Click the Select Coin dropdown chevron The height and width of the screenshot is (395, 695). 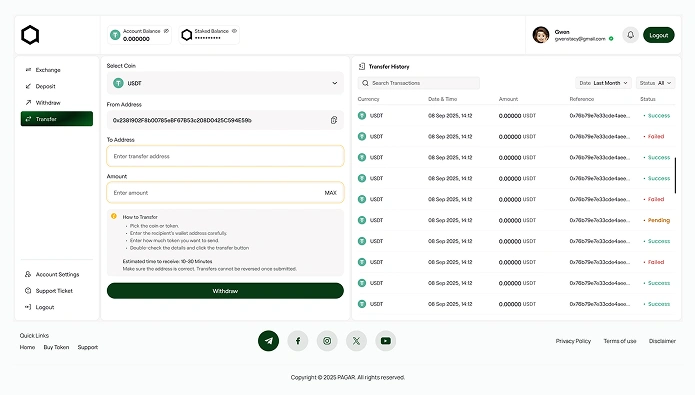click(335, 83)
